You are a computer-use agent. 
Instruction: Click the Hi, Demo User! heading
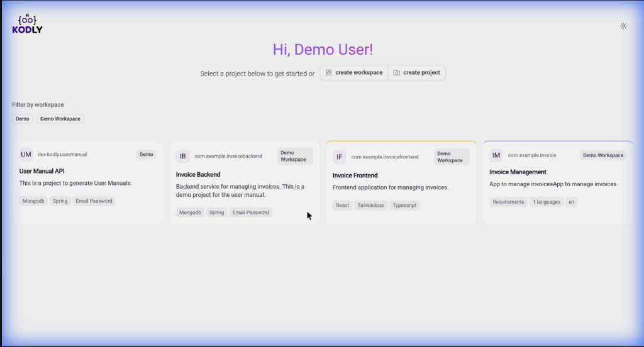323,50
